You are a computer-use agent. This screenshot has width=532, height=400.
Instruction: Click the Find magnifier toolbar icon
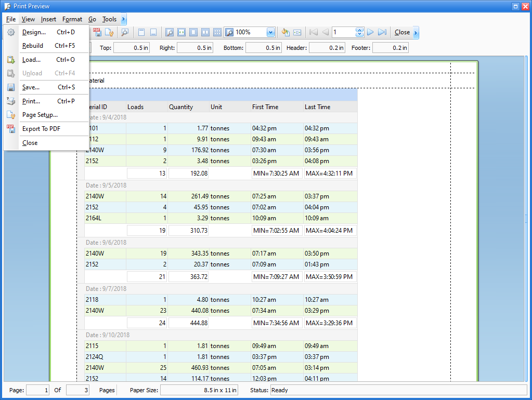click(125, 32)
